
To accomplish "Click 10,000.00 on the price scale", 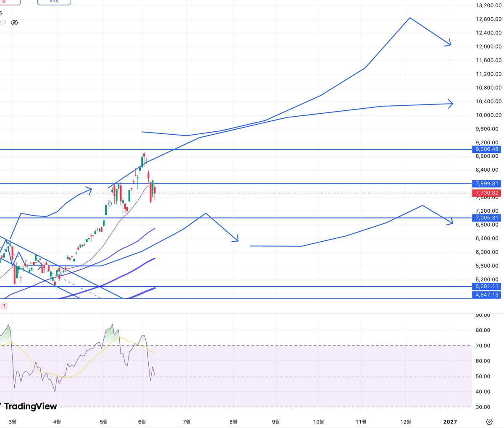I will click(488, 115).
